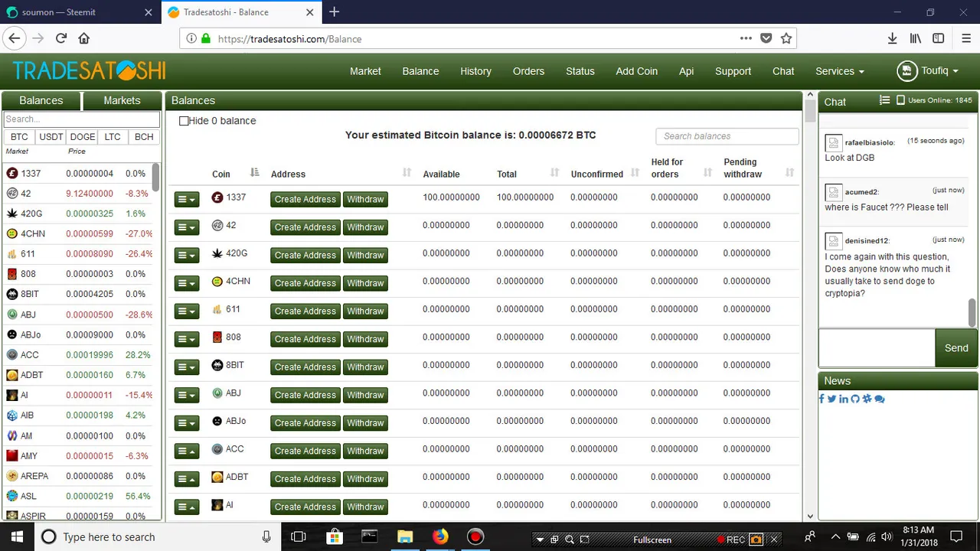Open the row menu dropdown for 808
The image size is (980, 551).
pyautogui.click(x=187, y=339)
